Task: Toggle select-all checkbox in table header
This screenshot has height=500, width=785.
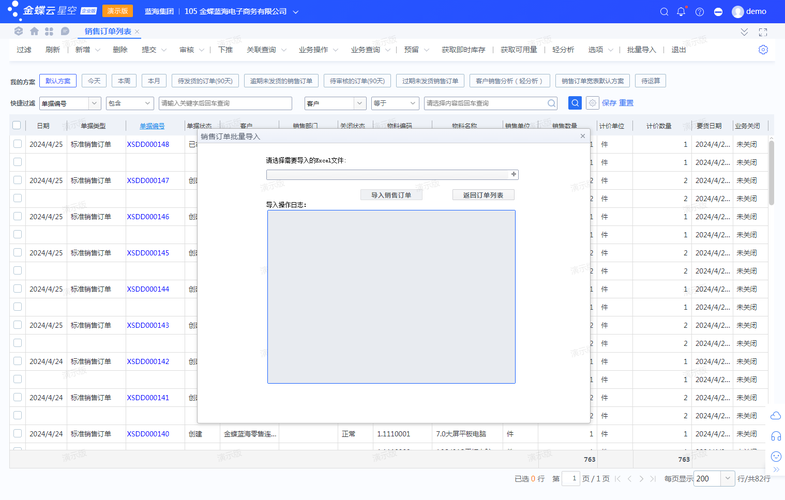Action: (x=17, y=125)
